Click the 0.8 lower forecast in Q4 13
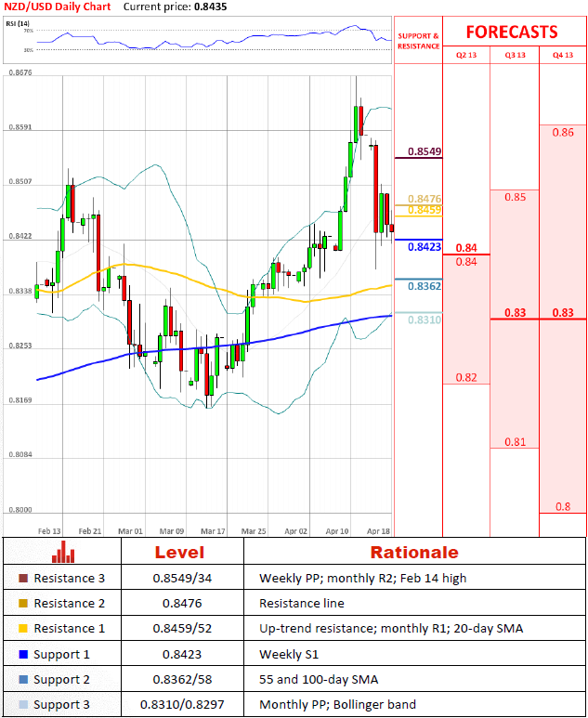This screenshot has width=588, height=718. coord(563,506)
